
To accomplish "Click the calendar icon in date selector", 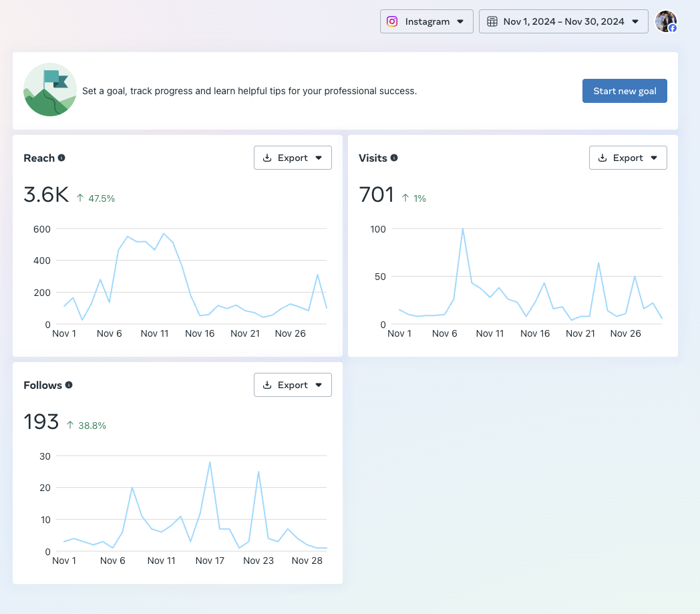I will pos(492,21).
